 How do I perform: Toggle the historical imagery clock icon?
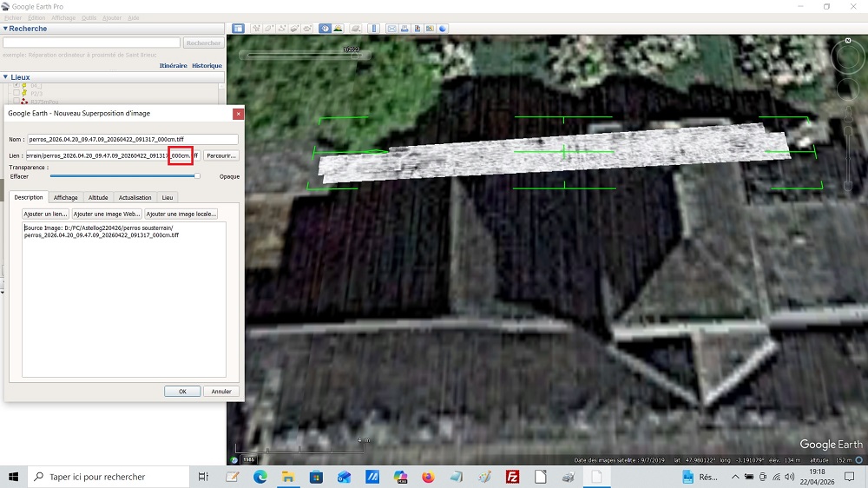[x=325, y=28]
